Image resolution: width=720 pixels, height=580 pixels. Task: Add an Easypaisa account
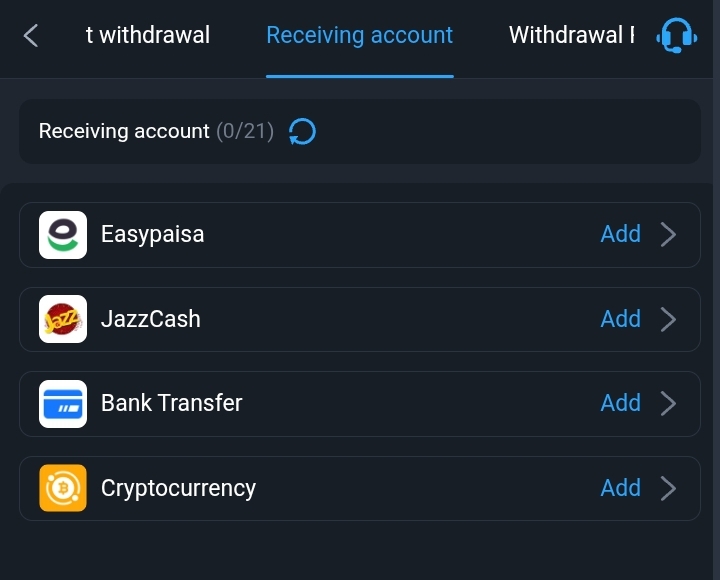pos(620,234)
